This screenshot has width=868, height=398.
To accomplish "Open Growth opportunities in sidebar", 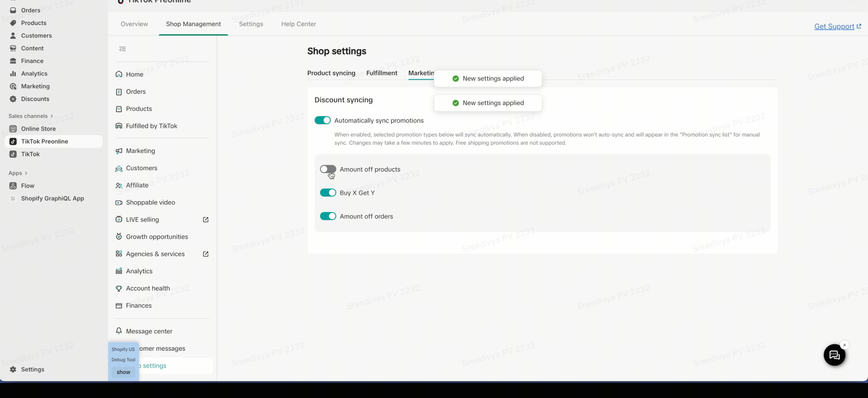I will (x=157, y=237).
